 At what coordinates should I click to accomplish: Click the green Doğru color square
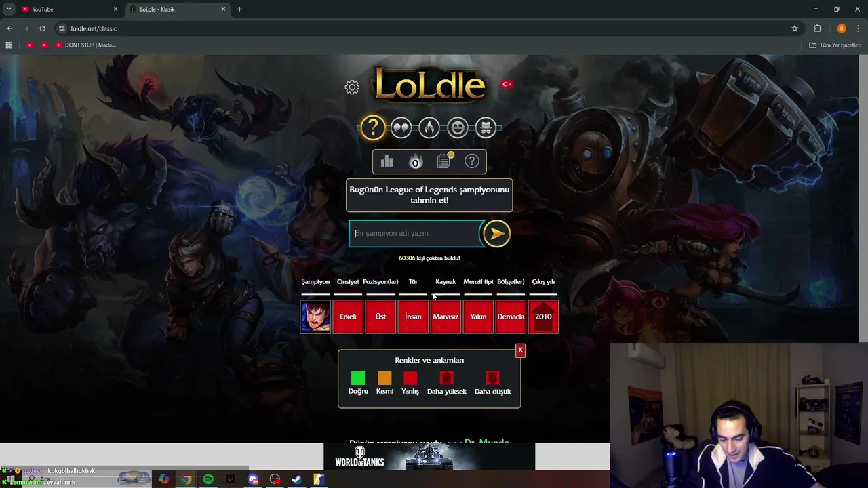[358, 378]
